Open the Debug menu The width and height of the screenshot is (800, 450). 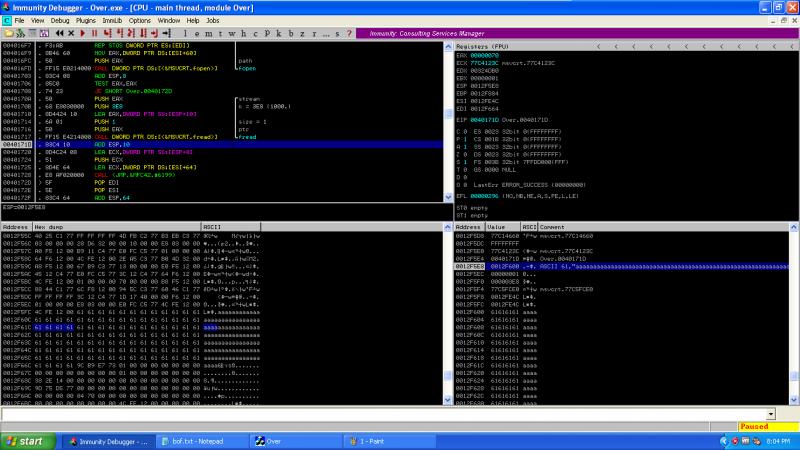(x=60, y=21)
